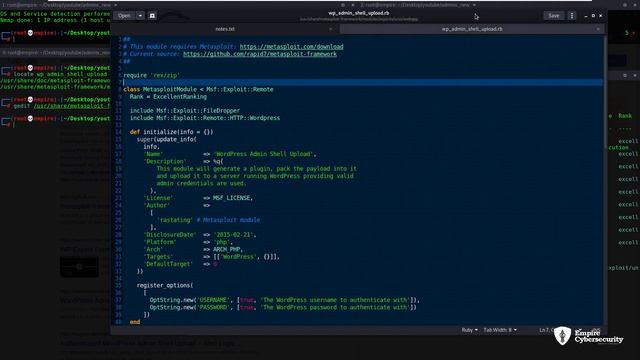Screen dimensions: 640x360
Task: Click the OptString PASSWORD line
Action: tap(283, 307)
